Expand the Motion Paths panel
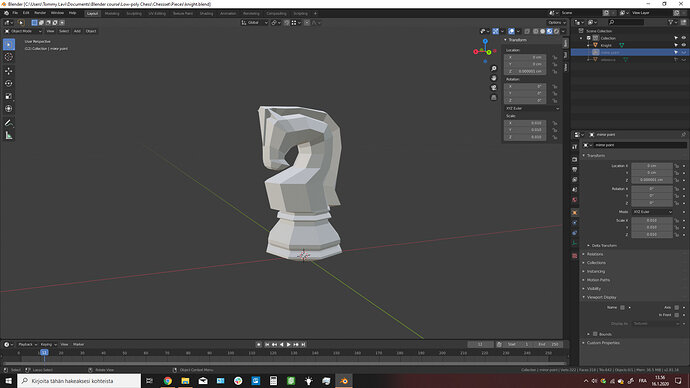This screenshot has height=388, width=690. pos(598,280)
